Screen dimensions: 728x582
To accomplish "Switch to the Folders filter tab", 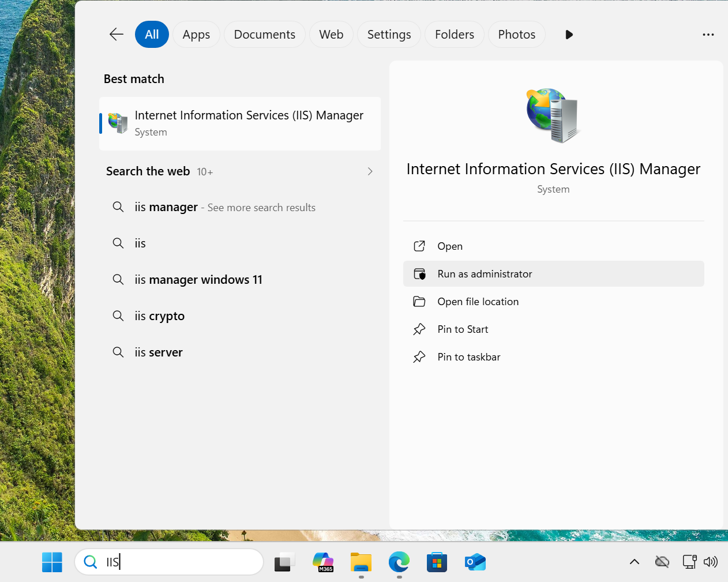I will (455, 35).
